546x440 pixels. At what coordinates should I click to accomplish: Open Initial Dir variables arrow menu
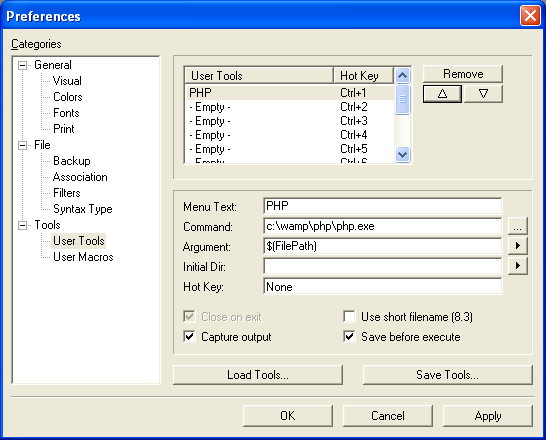[517, 266]
